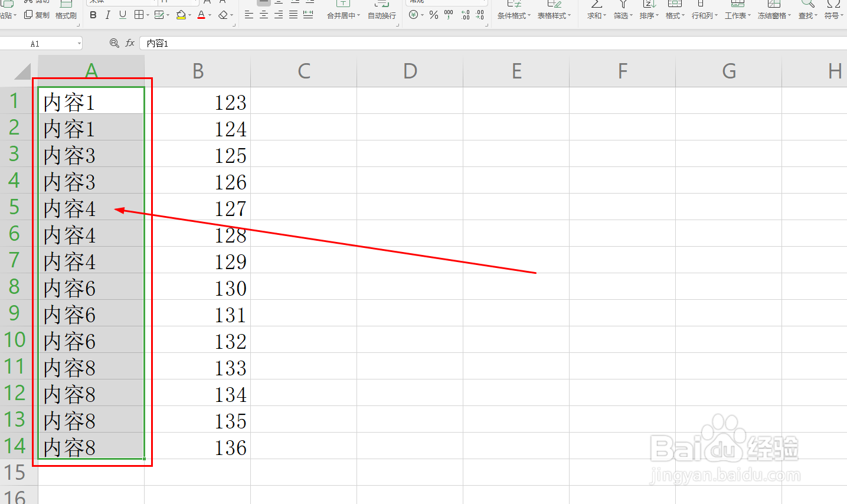Image resolution: width=847 pixels, height=504 pixels.
Task: Click the select-all corner triangle
Action: click(x=22, y=71)
